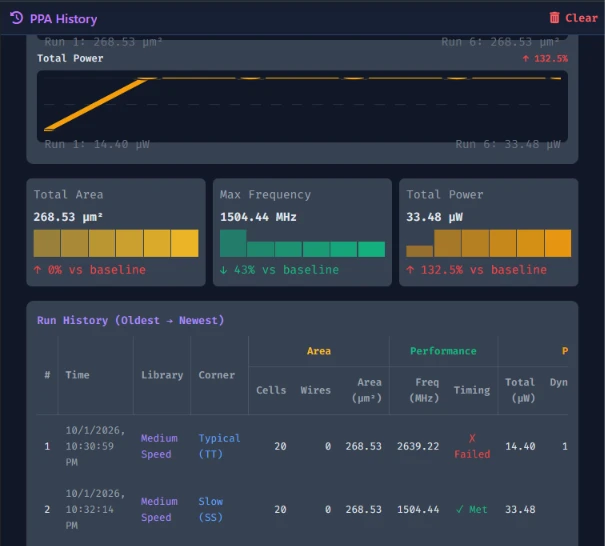Click the 268.53 µm² value in Total Area card

(68, 217)
